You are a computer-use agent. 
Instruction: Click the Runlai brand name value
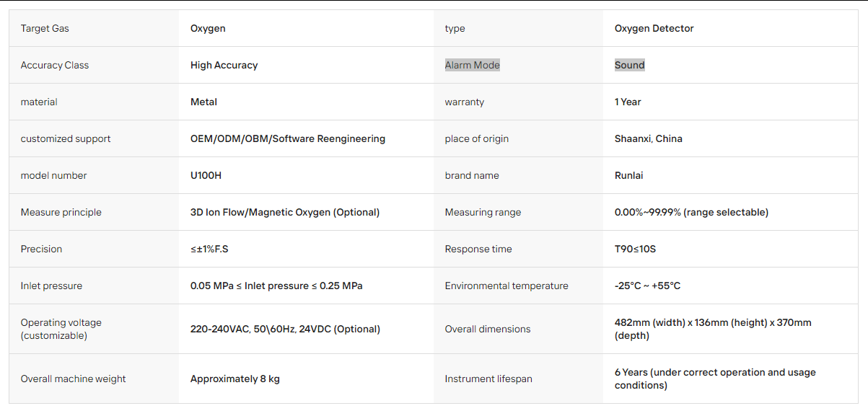tap(628, 175)
